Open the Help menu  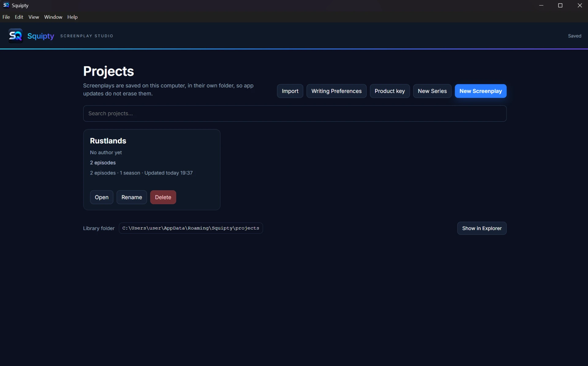(x=72, y=17)
